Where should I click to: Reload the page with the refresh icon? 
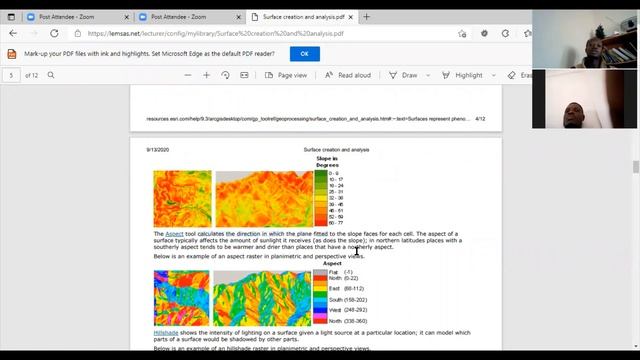(54, 33)
